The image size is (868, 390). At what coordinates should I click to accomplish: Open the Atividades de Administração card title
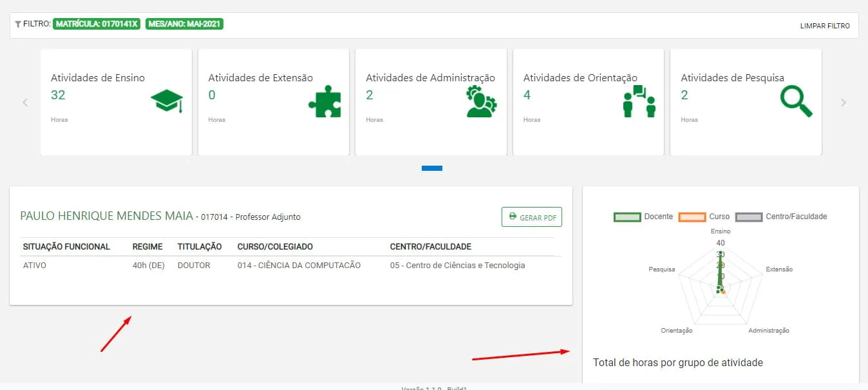click(x=430, y=78)
